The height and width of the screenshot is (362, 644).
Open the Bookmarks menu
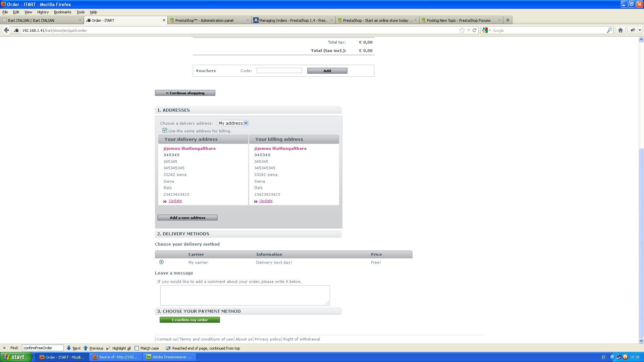(62, 12)
